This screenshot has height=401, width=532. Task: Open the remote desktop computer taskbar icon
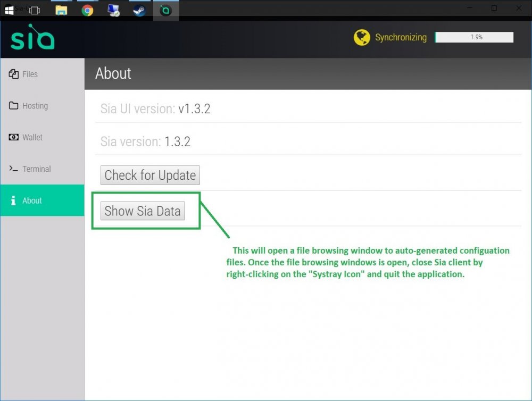tap(113, 10)
